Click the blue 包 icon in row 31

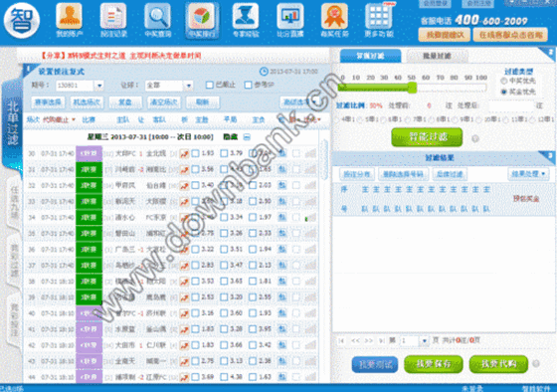282,169
